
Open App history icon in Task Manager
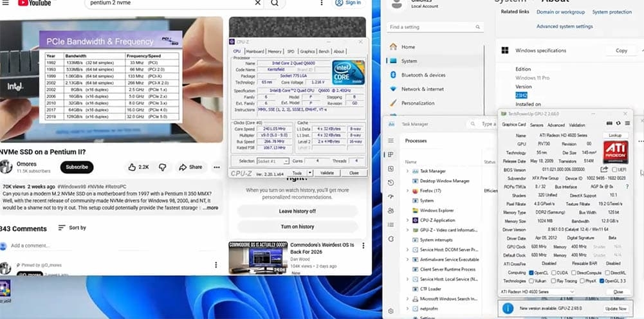(391, 183)
